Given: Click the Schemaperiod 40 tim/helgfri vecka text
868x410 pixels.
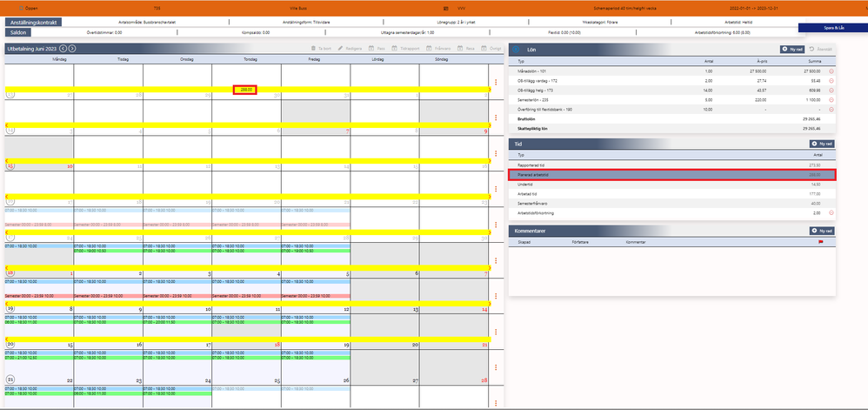Looking at the screenshot, I should [625, 9].
